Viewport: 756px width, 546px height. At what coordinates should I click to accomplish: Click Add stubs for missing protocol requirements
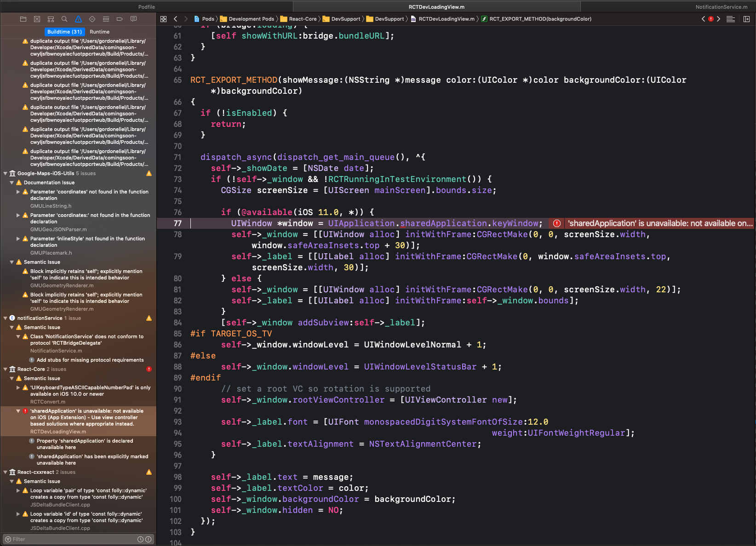point(90,360)
